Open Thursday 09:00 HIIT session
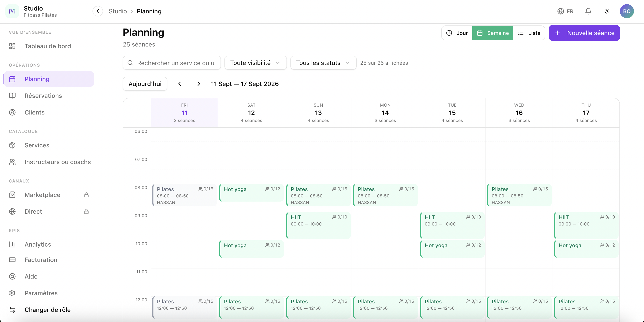Screen dimensions: 644x322 pos(586,225)
